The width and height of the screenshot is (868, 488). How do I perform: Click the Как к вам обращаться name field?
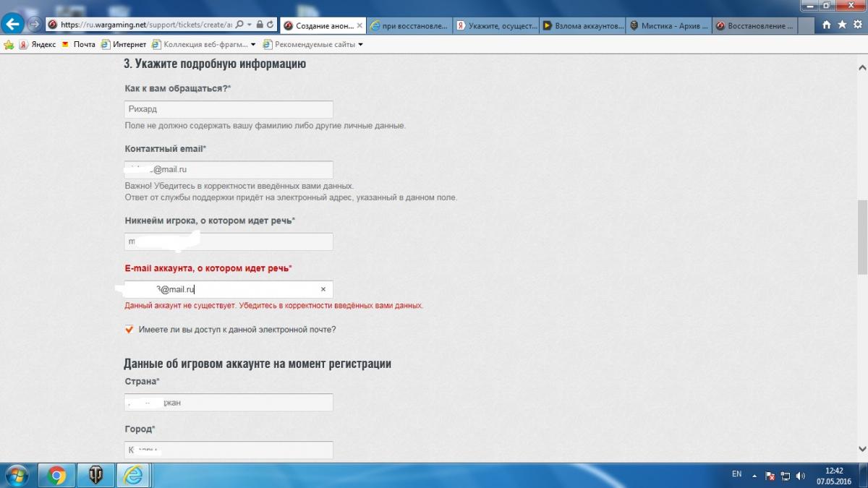229,110
